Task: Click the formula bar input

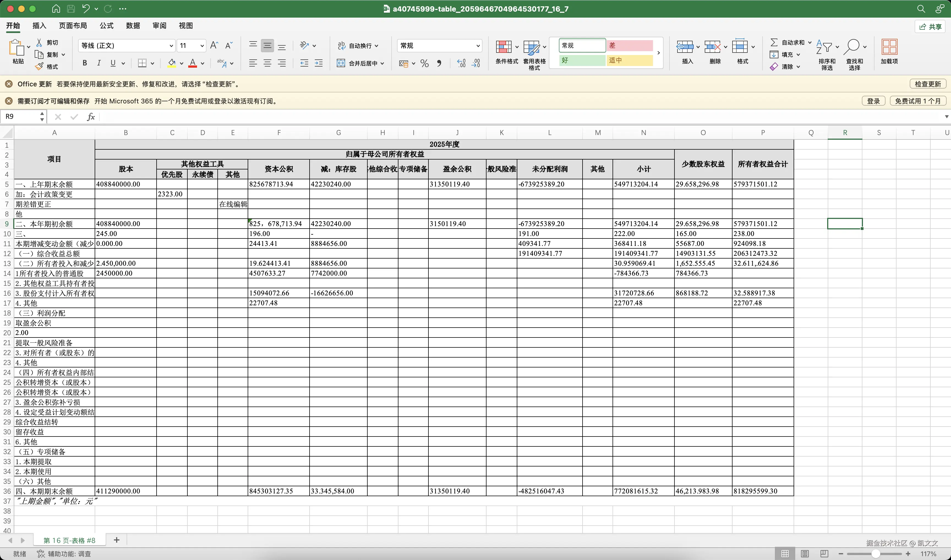Action: [521, 117]
